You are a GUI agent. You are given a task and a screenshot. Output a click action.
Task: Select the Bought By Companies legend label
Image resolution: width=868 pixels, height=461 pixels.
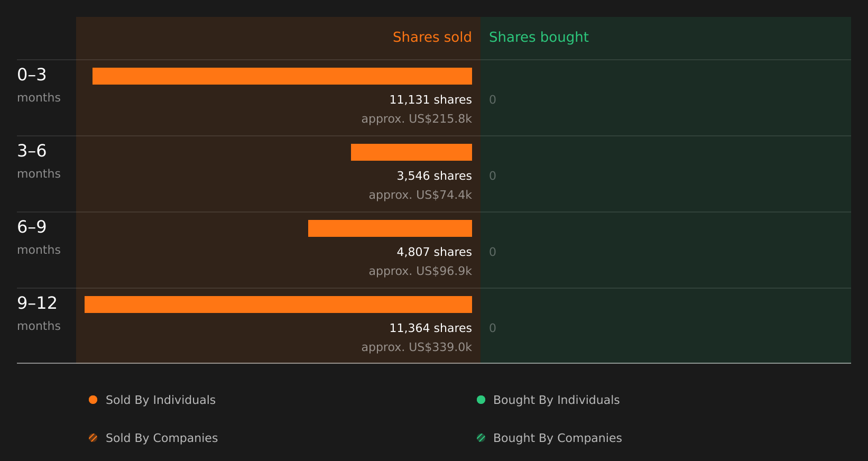(558, 438)
